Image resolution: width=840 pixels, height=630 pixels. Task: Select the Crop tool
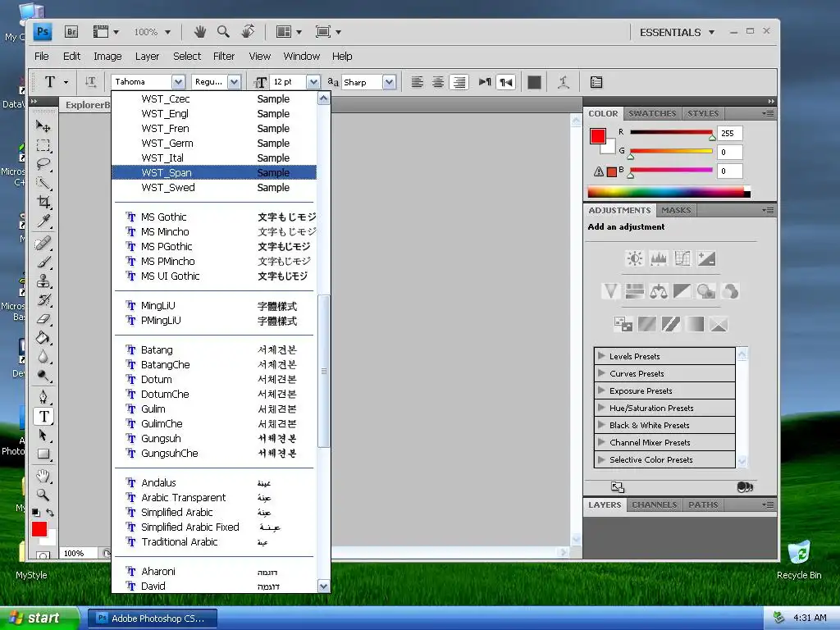pos(43,202)
